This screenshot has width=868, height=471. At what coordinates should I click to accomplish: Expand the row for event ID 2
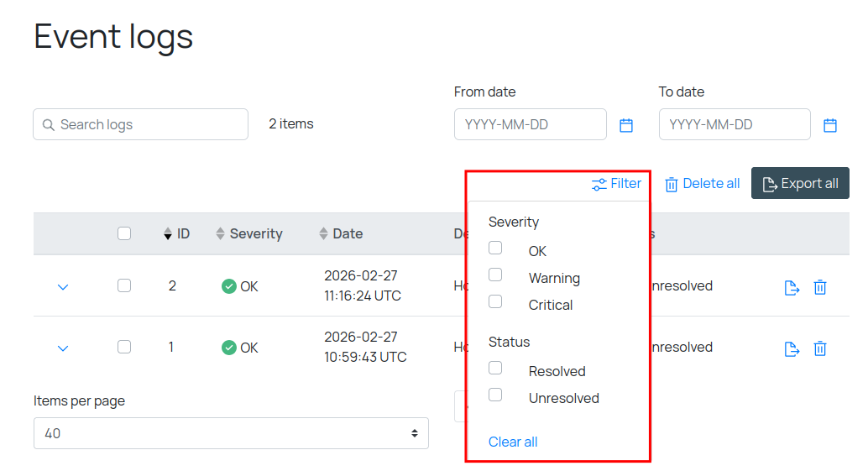point(63,287)
